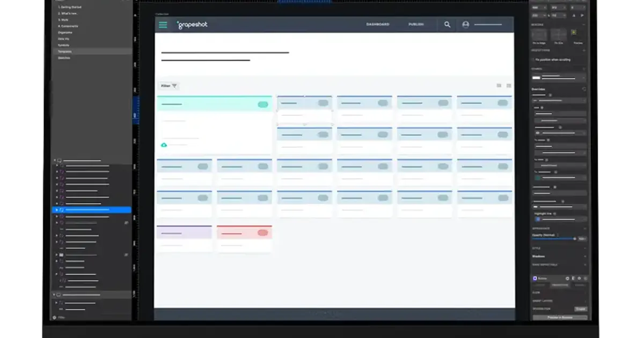
Task: Switch to the list view icon
Action: click(499, 86)
